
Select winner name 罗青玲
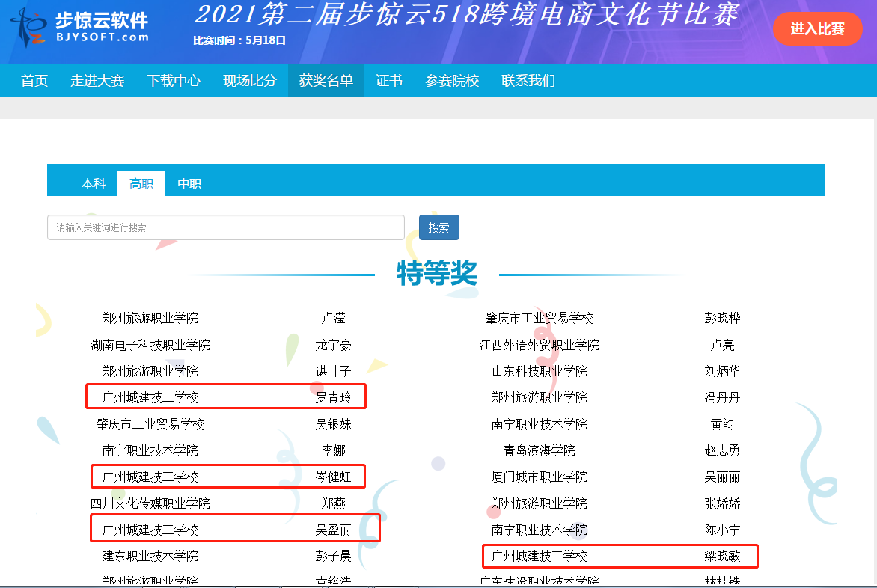333,397
